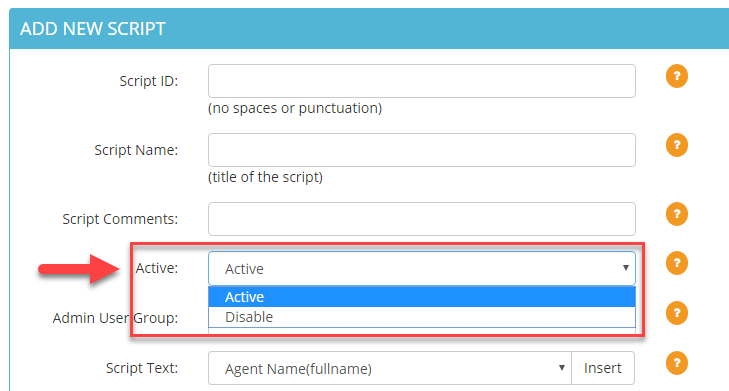729x391 pixels.
Task: Select the Disable option in list
Action: point(422,317)
